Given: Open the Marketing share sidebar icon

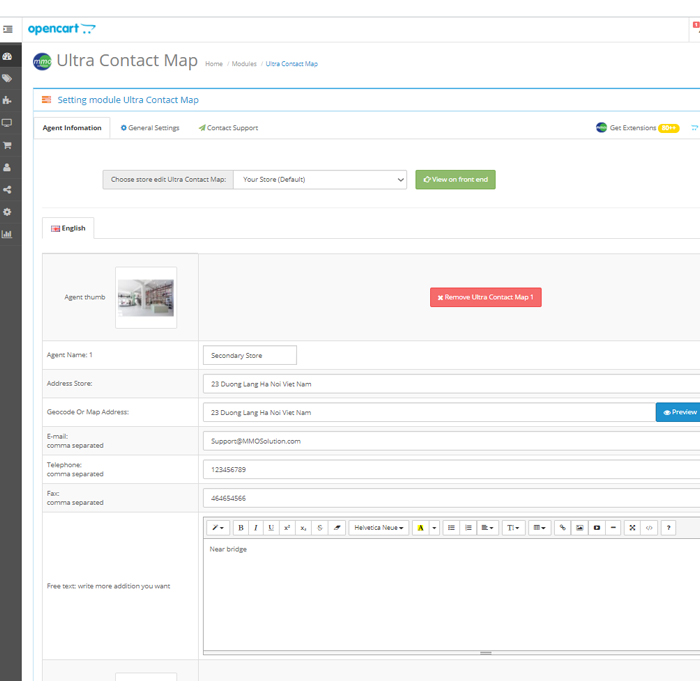Looking at the screenshot, I should [x=7, y=190].
